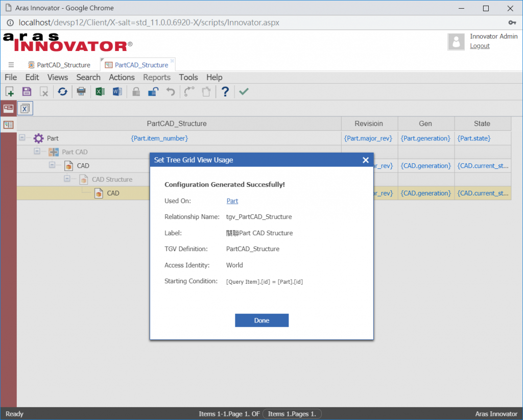Click the Print toolbar icon
523x420 pixels.
pyautogui.click(x=81, y=91)
